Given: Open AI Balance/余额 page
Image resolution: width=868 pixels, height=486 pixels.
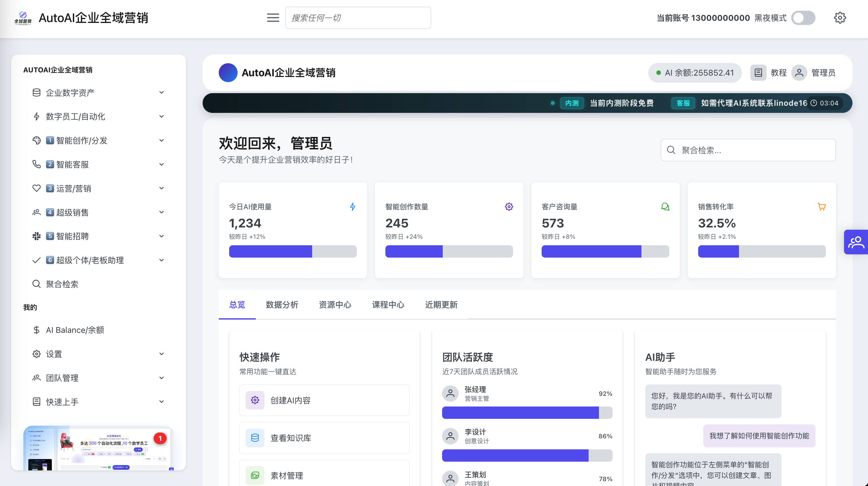Looking at the screenshot, I should click(x=99, y=330).
